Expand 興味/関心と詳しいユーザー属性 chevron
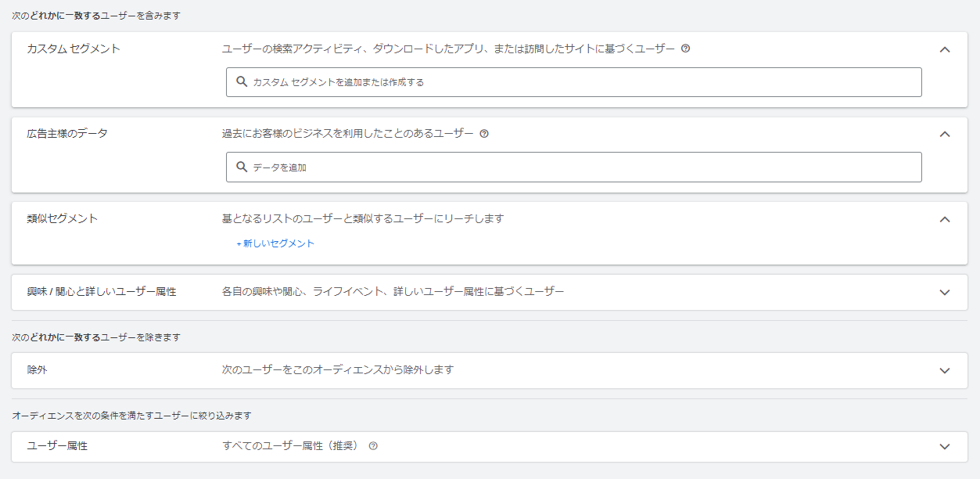 tap(944, 293)
